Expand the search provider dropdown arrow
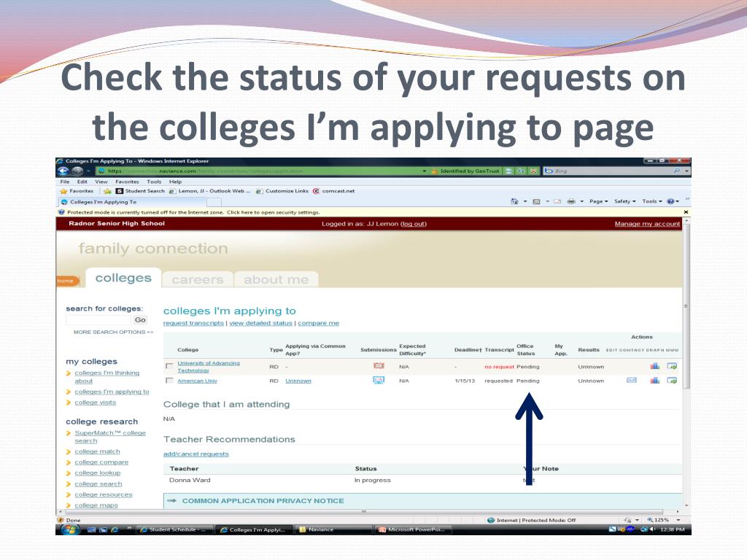The width and height of the screenshot is (747, 560). [686, 171]
